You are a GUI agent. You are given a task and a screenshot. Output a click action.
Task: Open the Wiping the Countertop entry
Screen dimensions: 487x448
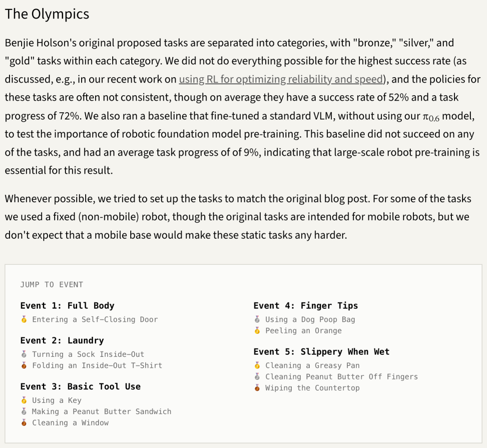(x=312, y=388)
